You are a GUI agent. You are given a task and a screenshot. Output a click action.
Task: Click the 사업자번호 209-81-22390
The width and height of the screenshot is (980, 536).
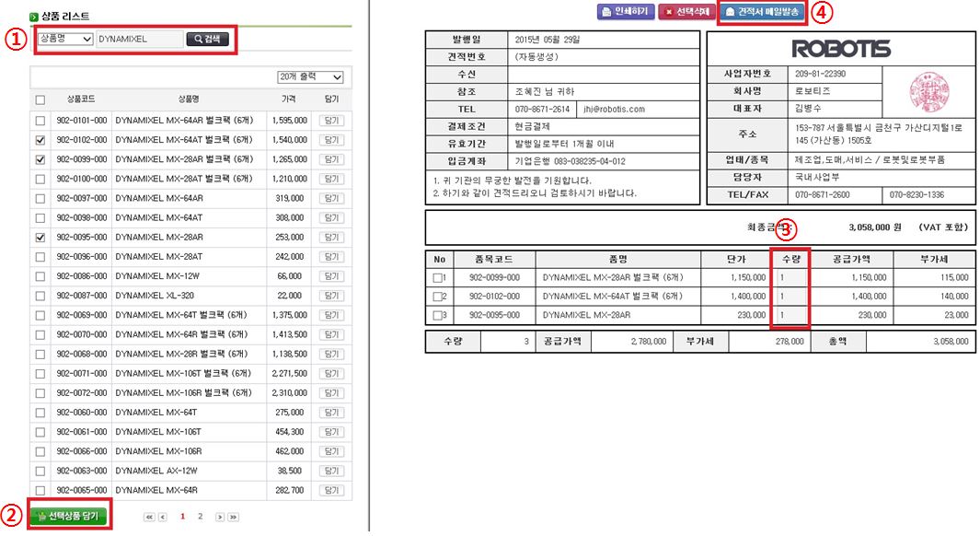820,74
